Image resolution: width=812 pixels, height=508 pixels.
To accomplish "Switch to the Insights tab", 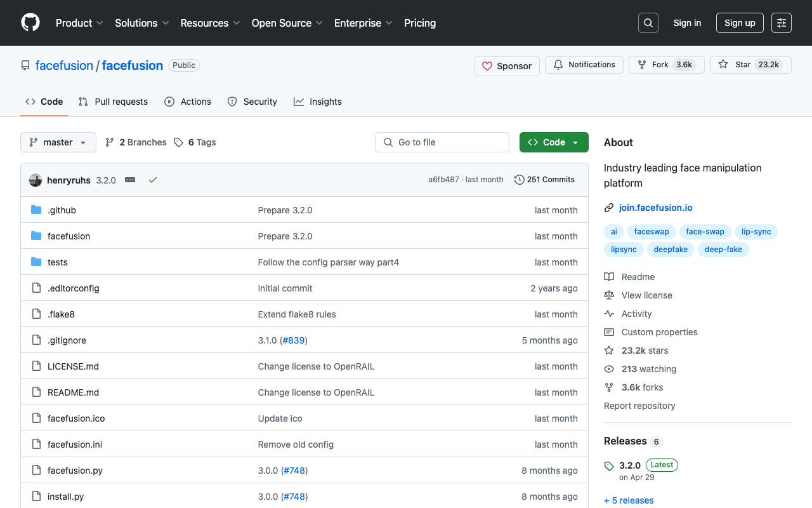I will coord(318,102).
